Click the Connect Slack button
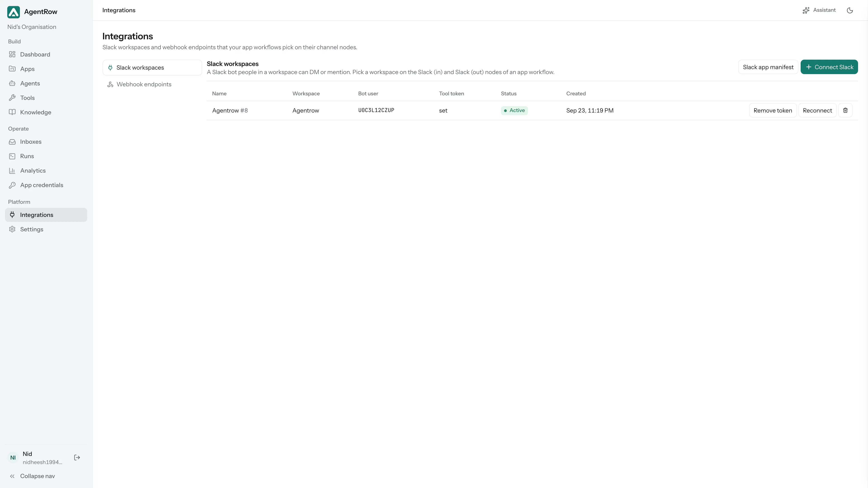This screenshot has height=488, width=868. click(x=829, y=67)
